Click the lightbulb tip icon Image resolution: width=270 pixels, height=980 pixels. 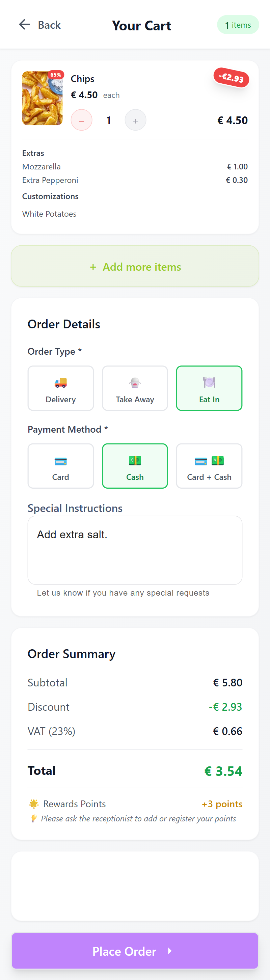(34, 818)
